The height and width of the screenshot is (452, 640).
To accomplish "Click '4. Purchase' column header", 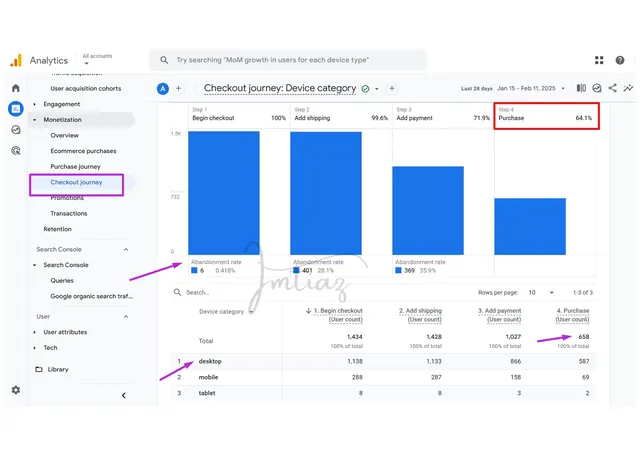I will pyautogui.click(x=573, y=315).
